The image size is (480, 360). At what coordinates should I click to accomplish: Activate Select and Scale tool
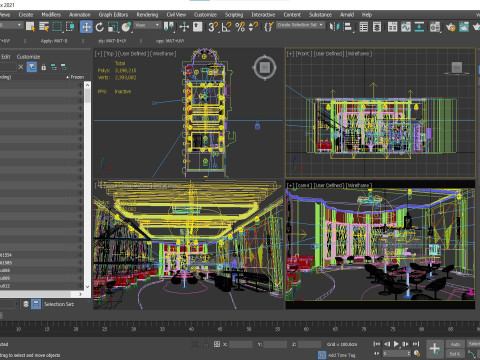pyautogui.click(x=113, y=27)
